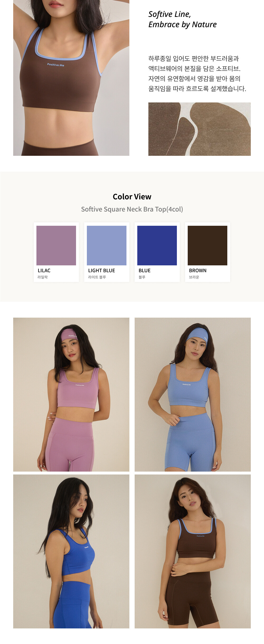264x644 pixels.
Task: Select the Lilac color swatch
Action: point(56,245)
